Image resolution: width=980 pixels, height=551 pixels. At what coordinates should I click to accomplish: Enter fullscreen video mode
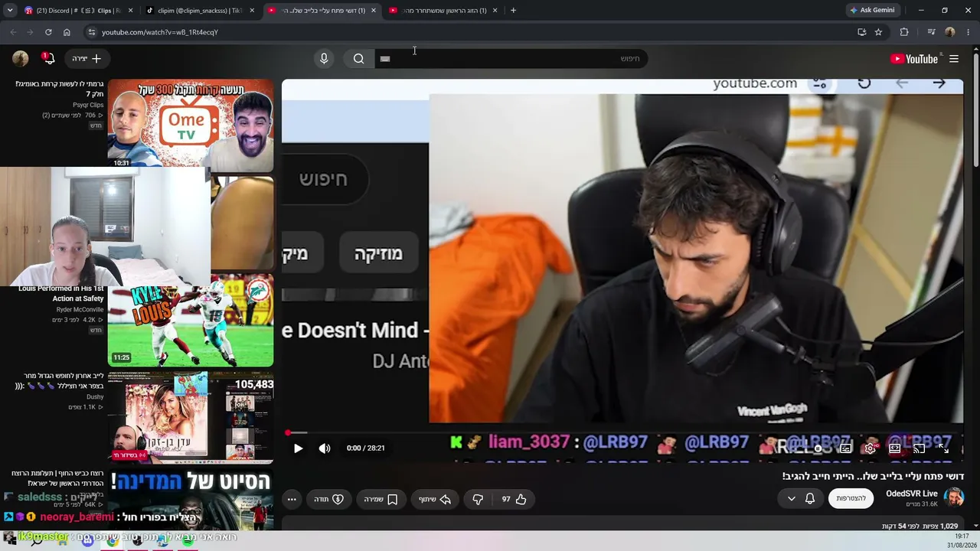point(943,448)
